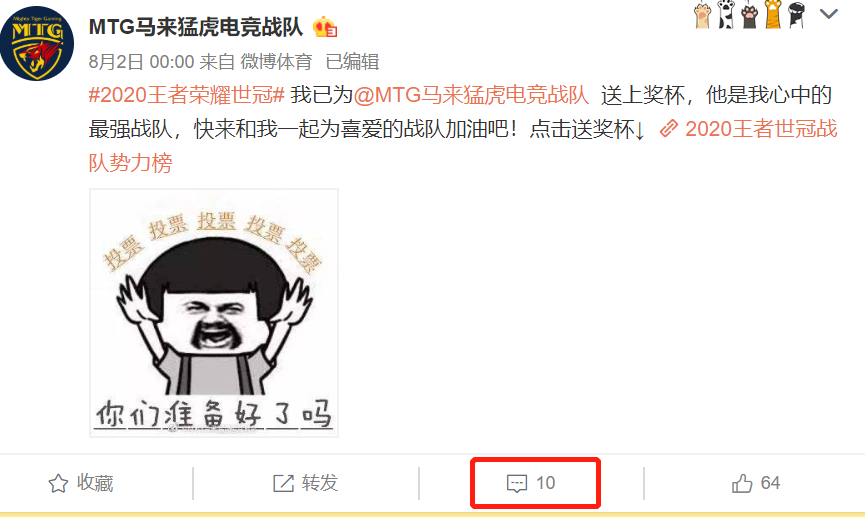
Task: Open the @MTG马来猛虎电竞战队 mention
Action: pos(471,95)
